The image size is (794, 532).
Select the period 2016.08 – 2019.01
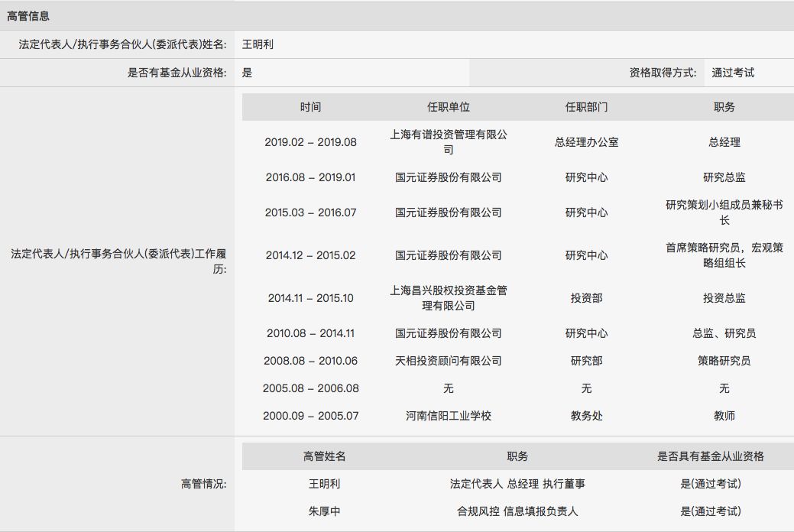[x=310, y=177]
